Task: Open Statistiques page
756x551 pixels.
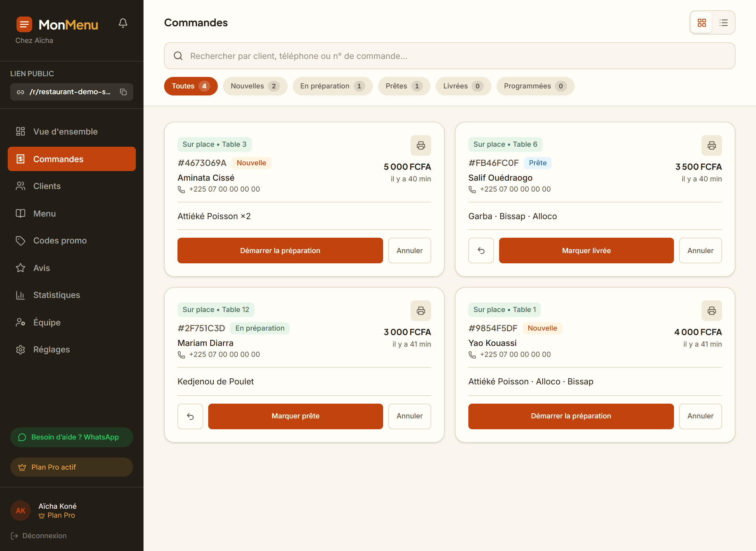Action: click(71, 295)
